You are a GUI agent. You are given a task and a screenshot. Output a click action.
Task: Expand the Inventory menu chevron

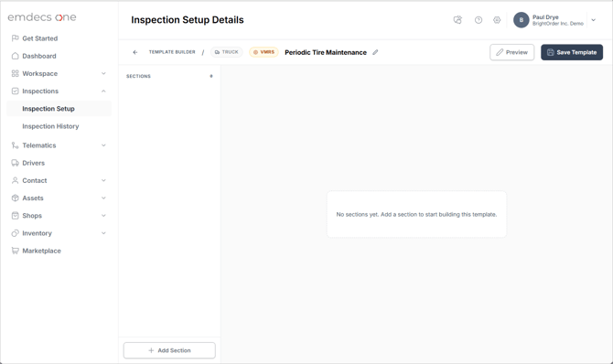[103, 233]
